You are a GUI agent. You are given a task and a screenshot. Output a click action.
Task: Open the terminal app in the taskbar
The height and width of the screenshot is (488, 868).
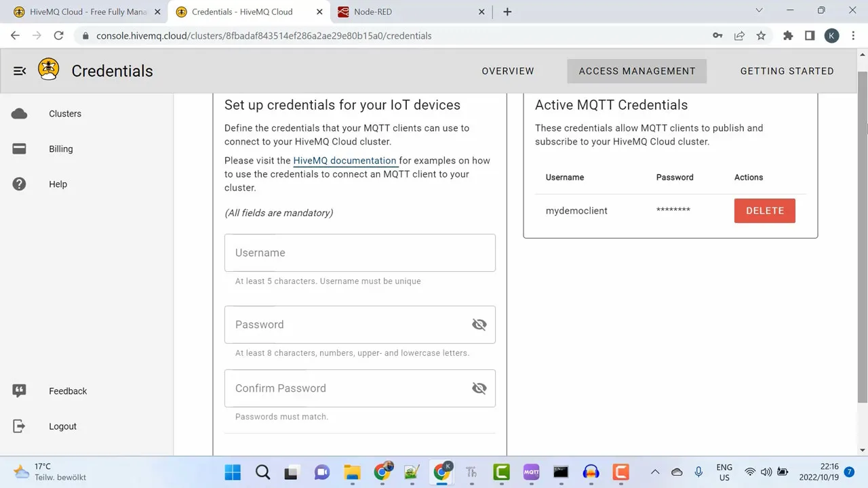tap(561, 472)
